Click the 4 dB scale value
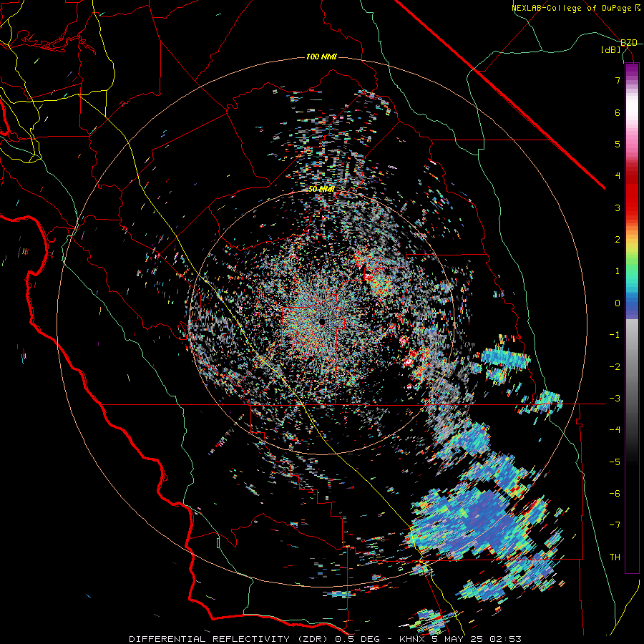The height and width of the screenshot is (644, 644). click(618, 176)
